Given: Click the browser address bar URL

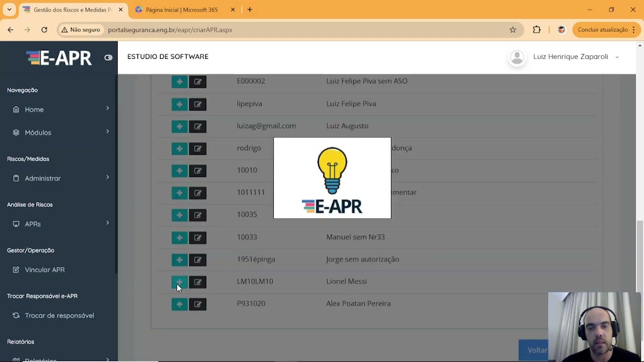Looking at the screenshot, I should tap(170, 30).
